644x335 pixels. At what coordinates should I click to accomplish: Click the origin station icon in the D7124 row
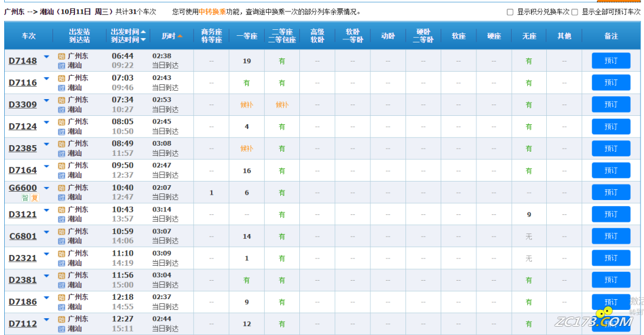[x=61, y=122]
